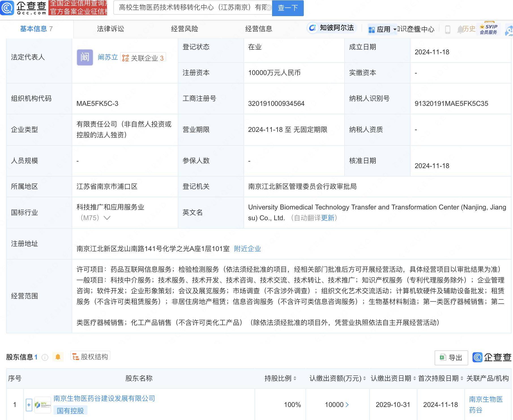Click the 股东信息 info circle icon

pos(45,357)
